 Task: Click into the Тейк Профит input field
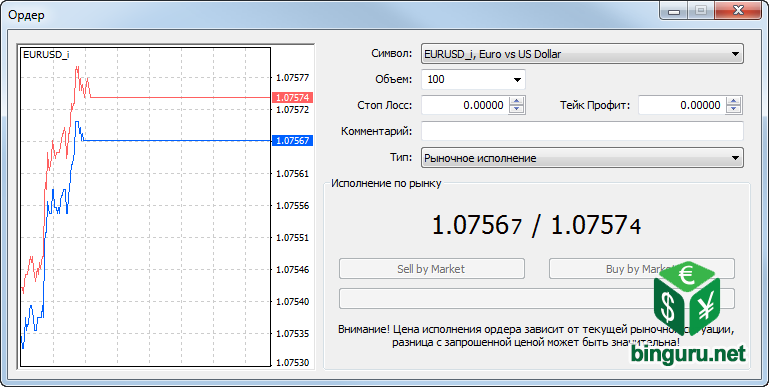682,105
